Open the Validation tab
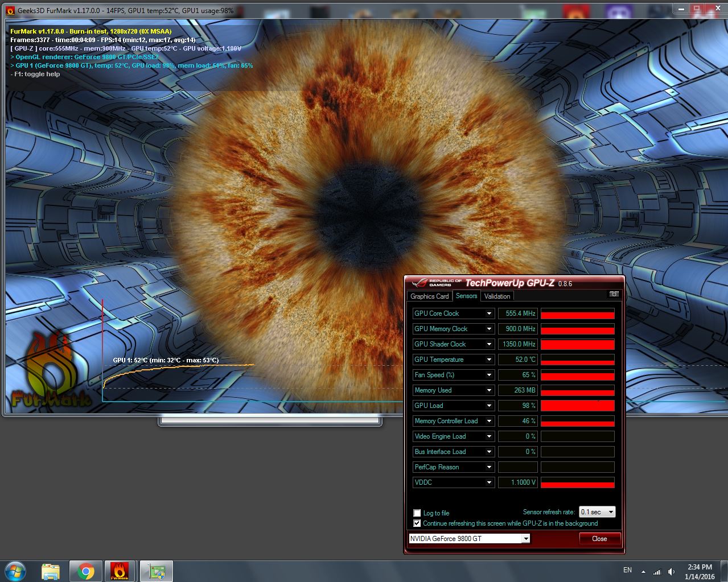The height and width of the screenshot is (582, 728). pos(497,296)
